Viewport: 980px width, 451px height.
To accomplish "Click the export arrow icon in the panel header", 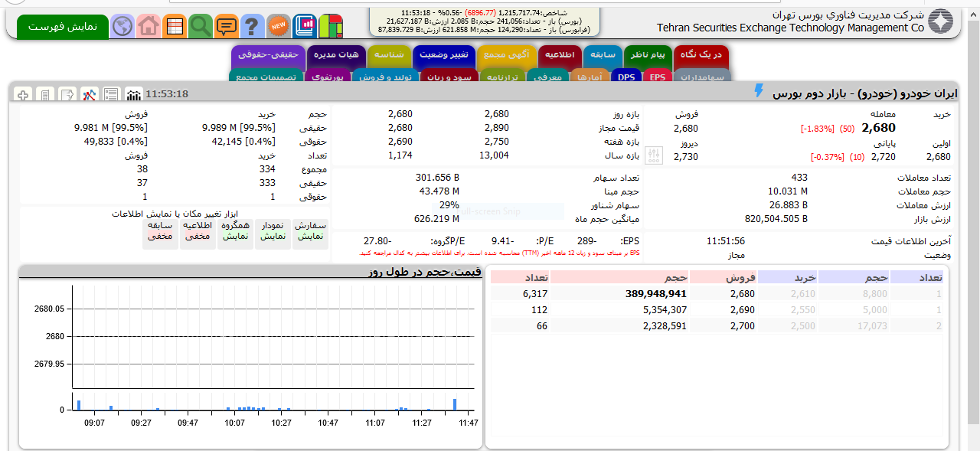I will pos(67,95).
